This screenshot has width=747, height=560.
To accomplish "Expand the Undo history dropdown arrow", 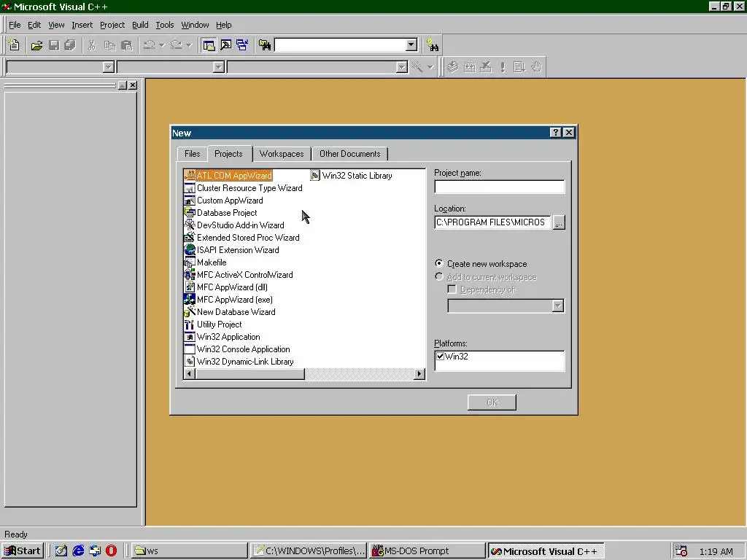I will point(162,45).
